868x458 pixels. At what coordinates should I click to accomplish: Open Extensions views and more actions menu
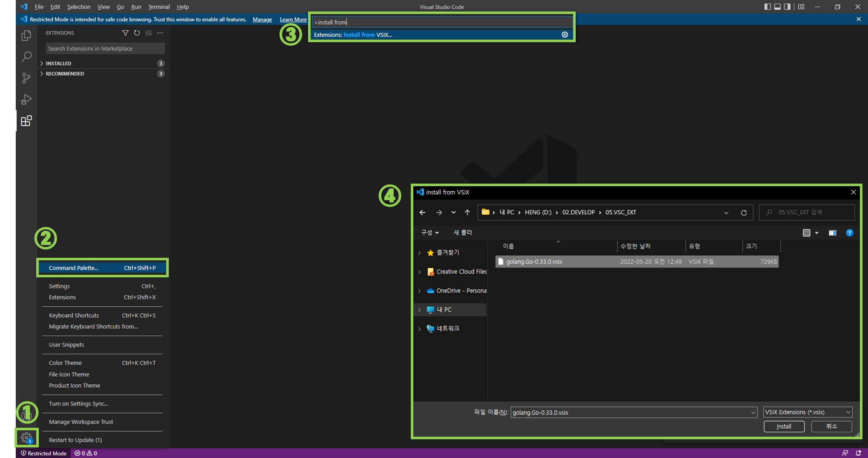click(x=160, y=33)
